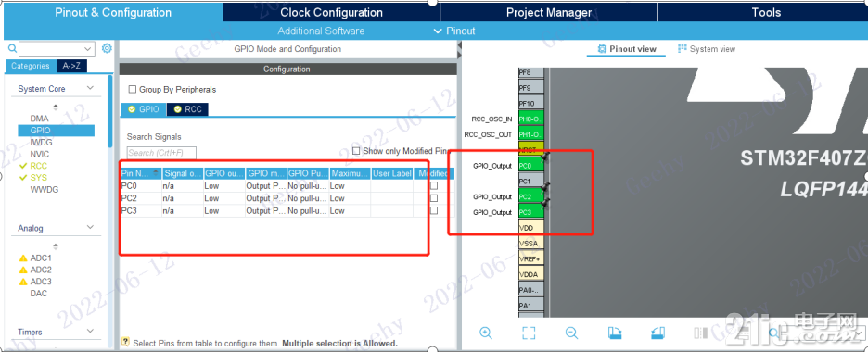Select DAC in Analog list
The height and width of the screenshot is (352, 868).
(38, 294)
